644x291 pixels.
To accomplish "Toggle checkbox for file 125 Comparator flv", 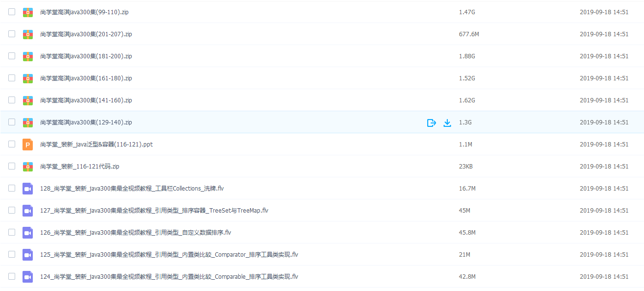I will pyautogui.click(x=12, y=254).
